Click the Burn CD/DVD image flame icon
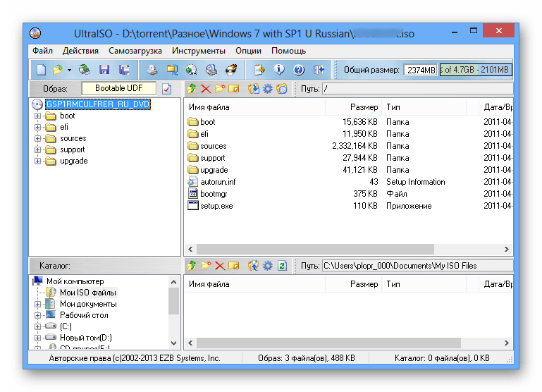This screenshot has width=542, height=392. (x=231, y=70)
